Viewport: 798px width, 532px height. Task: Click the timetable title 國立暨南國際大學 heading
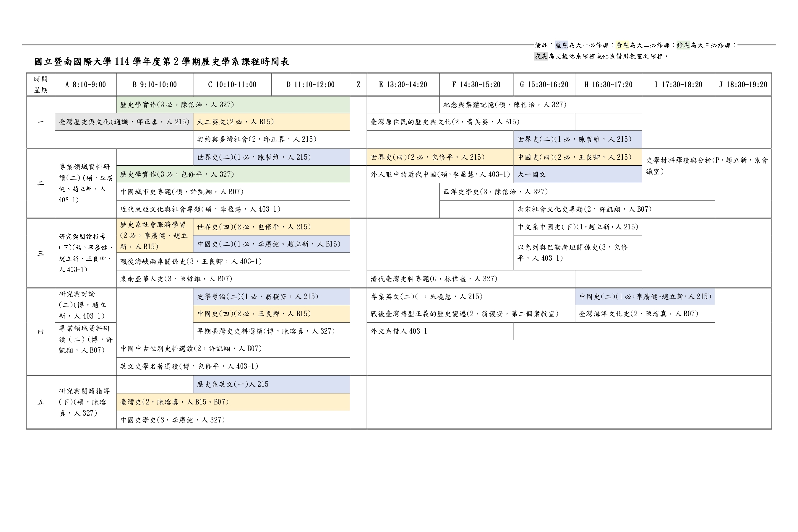tap(161, 62)
